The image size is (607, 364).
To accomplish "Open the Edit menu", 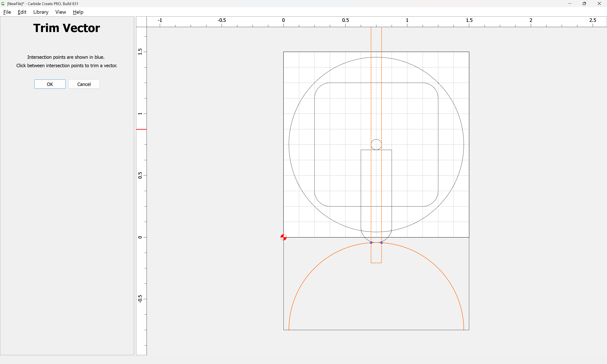I will click(22, 12).
